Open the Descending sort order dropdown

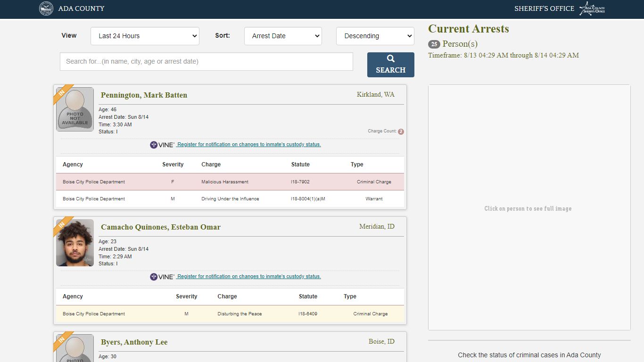point(375,36)
